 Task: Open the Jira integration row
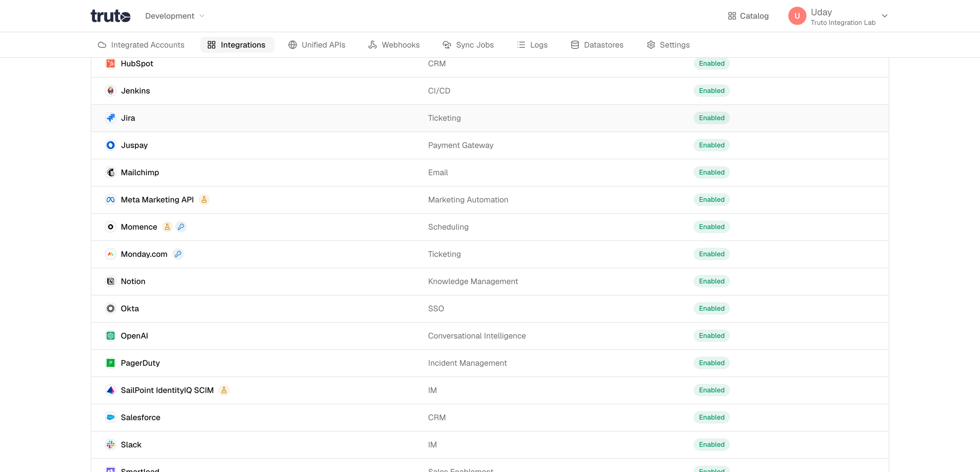(490, 118)
